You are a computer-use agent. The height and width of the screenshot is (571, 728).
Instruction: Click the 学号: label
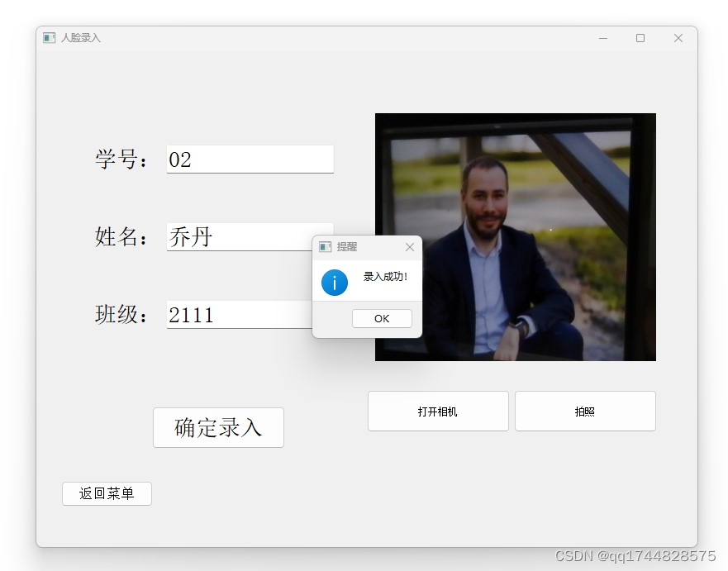[x=121, y=159]
